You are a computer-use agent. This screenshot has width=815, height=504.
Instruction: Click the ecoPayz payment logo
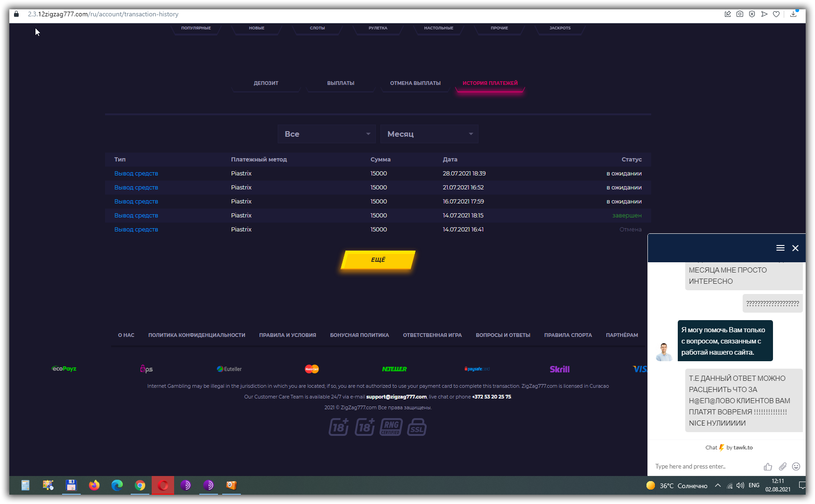pos(64,369)
